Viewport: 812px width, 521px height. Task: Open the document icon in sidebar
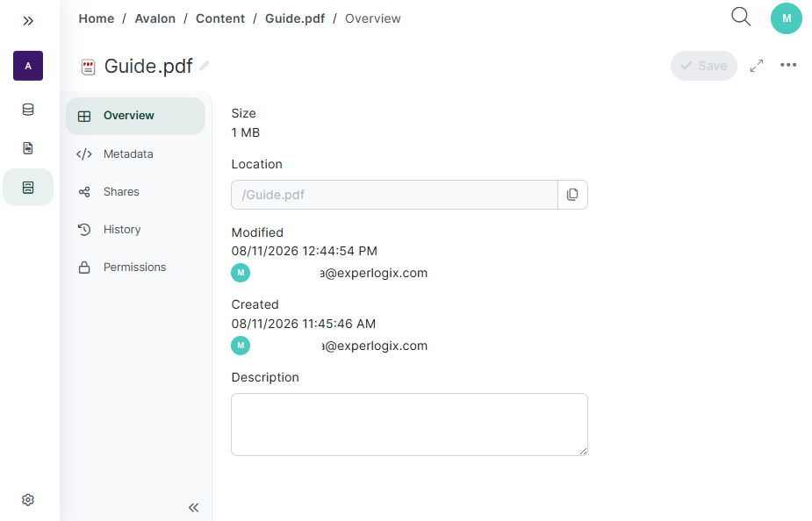(x=28, y=148)
